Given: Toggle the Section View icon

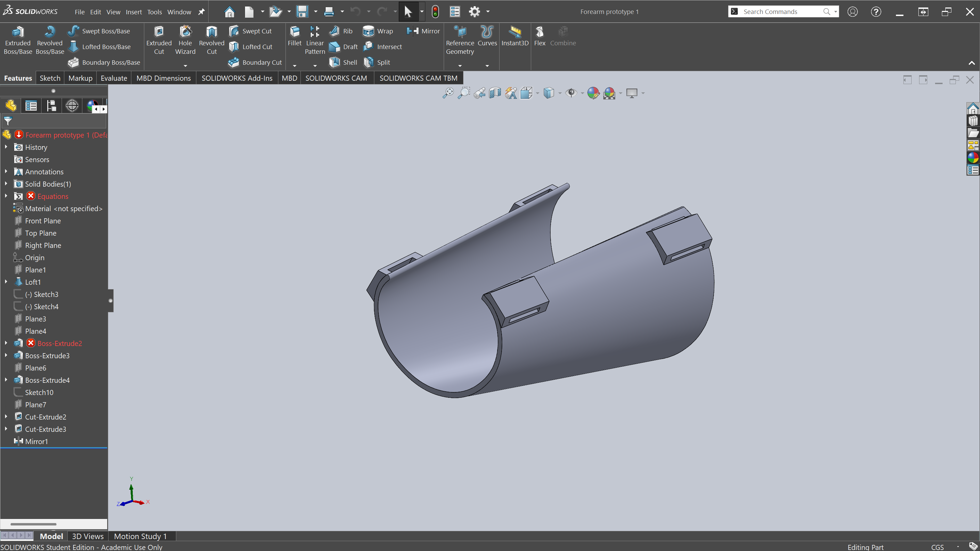Looking at the screenshot, I should pyautogui.click(x=495, y=93).
